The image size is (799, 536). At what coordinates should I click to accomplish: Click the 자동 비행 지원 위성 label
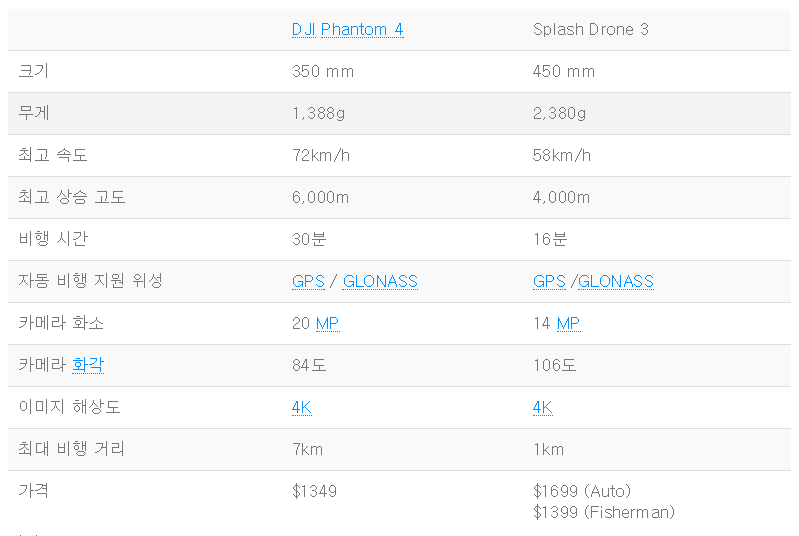click(x=91, y=281)
